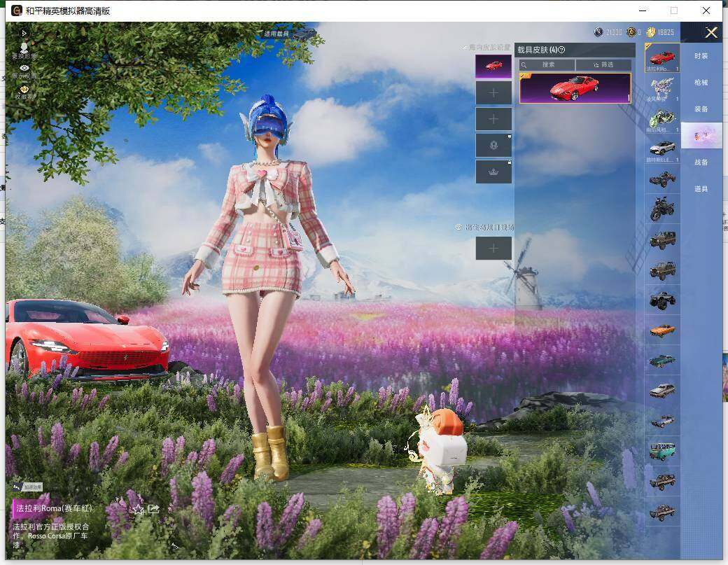Switch to the 战备 tab

pos(701,162)
